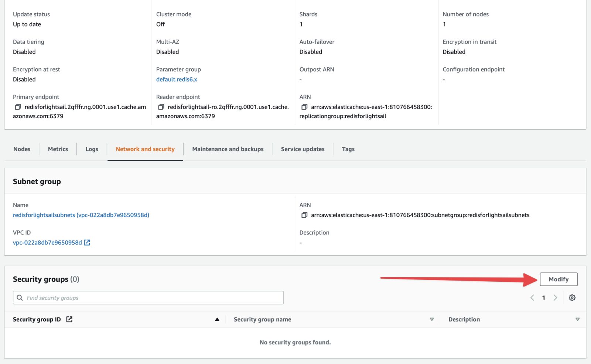Focus the Find security groups search field
The height and width of the screenshot is (364, 591).
pos(148,298)
